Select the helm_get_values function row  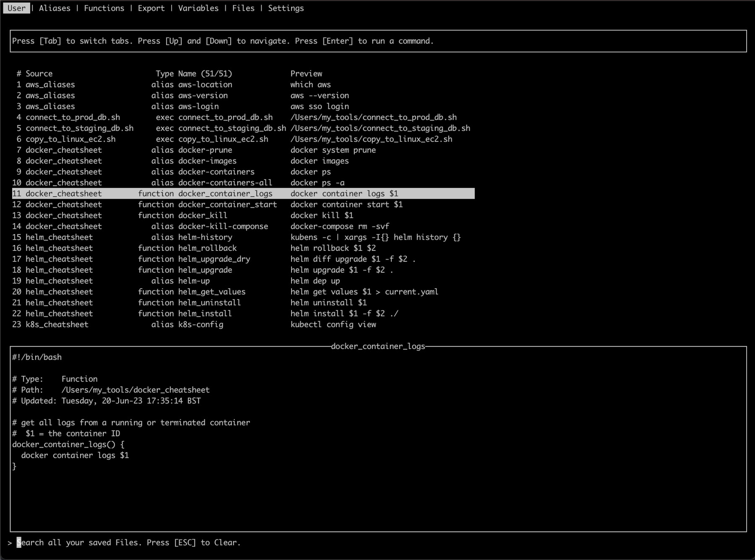click(x=211, y=292)
